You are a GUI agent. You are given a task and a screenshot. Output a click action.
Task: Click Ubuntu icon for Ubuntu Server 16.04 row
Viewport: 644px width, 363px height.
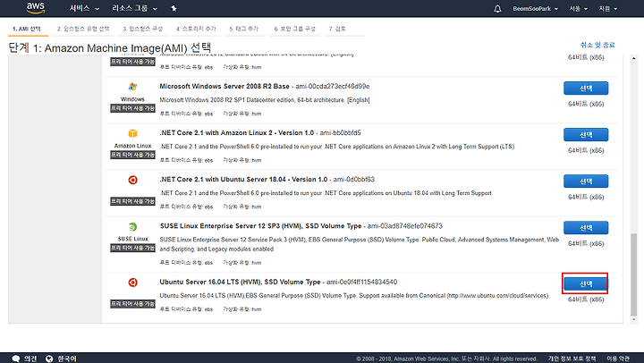point(132,283)
